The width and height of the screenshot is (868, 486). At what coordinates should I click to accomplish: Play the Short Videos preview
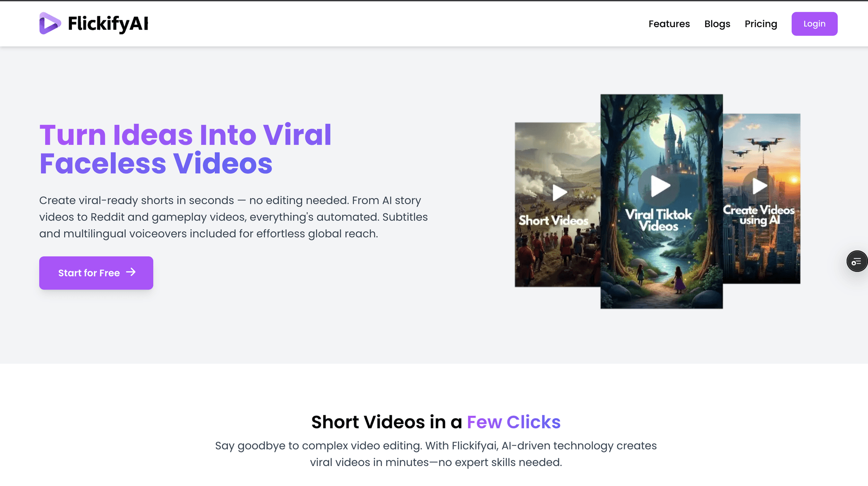[560, 193]
